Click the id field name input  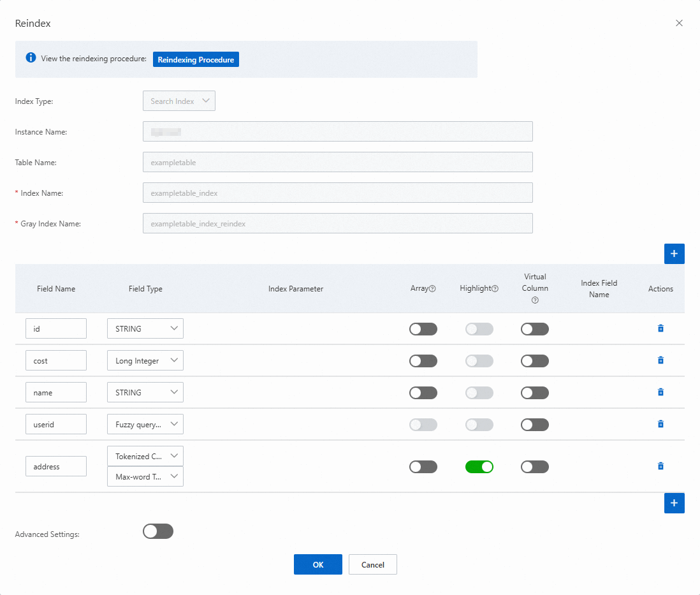point(56,328)
